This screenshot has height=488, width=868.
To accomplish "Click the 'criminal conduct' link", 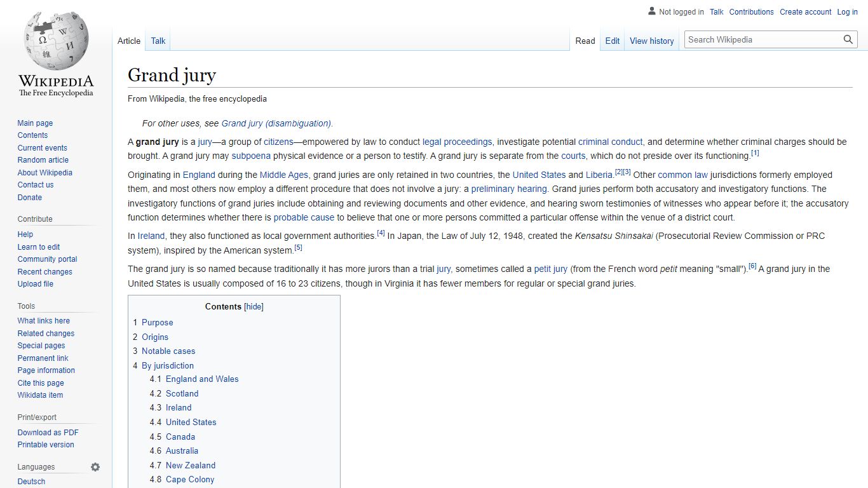I will pyautogui.click(x=610, y=142).
